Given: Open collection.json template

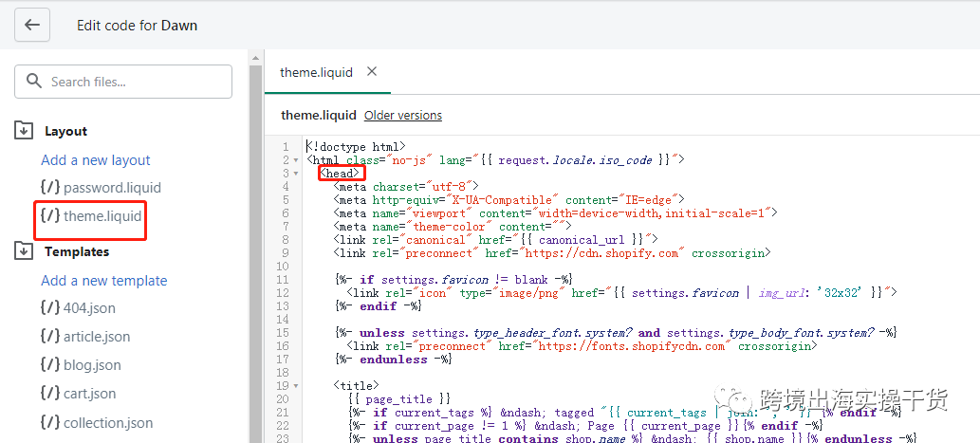Looking at the screenshot, I should click(108, 422).
